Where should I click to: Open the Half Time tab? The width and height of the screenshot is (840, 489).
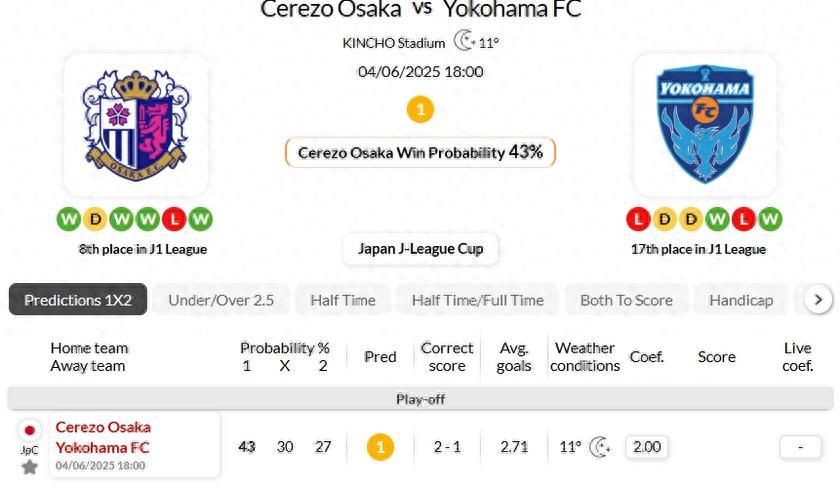pyautogui.click(x=343, y=300)
